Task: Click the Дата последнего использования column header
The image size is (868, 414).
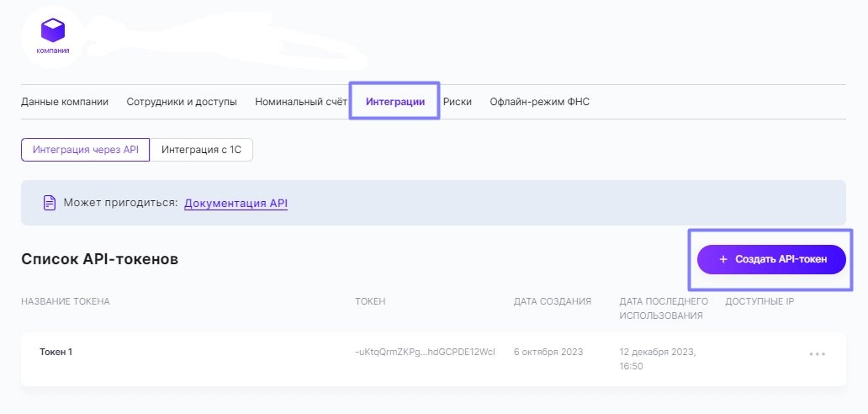Action: tap(664, 309)
